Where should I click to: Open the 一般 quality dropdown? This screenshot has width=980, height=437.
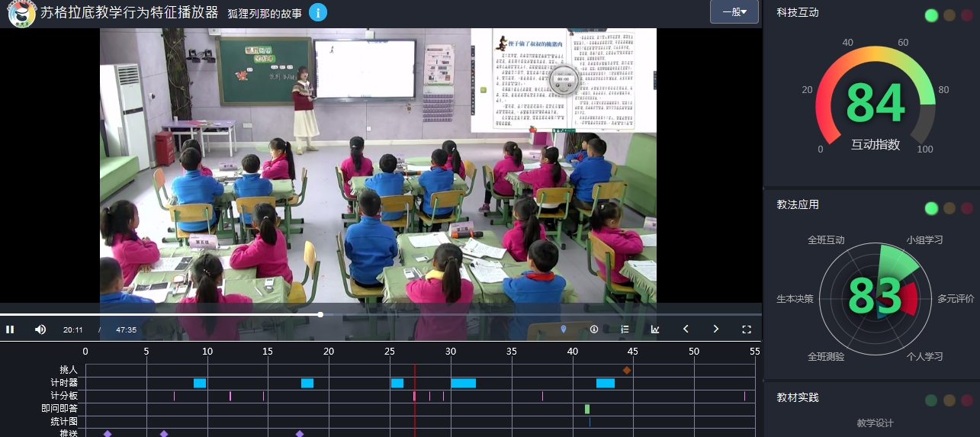[734, 12]
